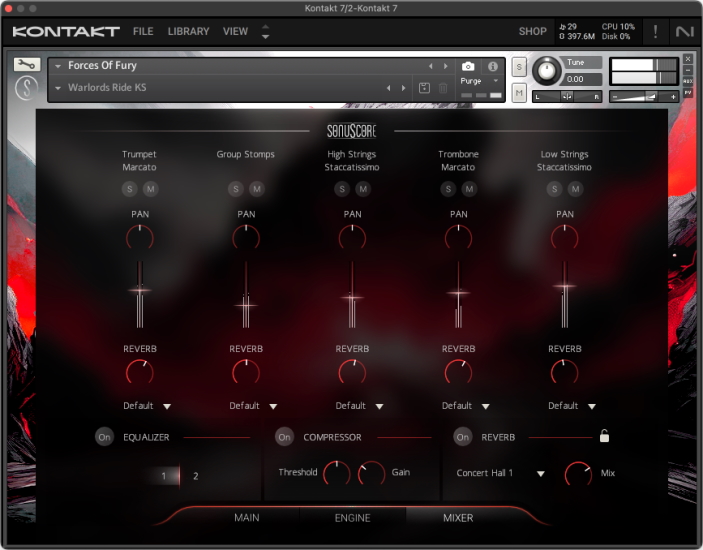The image size is (703, 550).
Task: Open Low Strings Default reverb dropdown
Action: pos(572,406)
